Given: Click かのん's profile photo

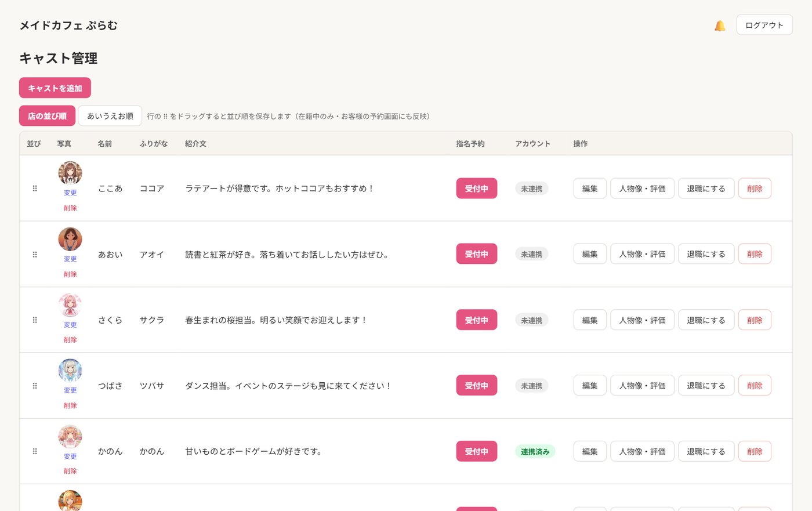Looking at the screenshot, I should pyautogui.click(x=70, y=436).
